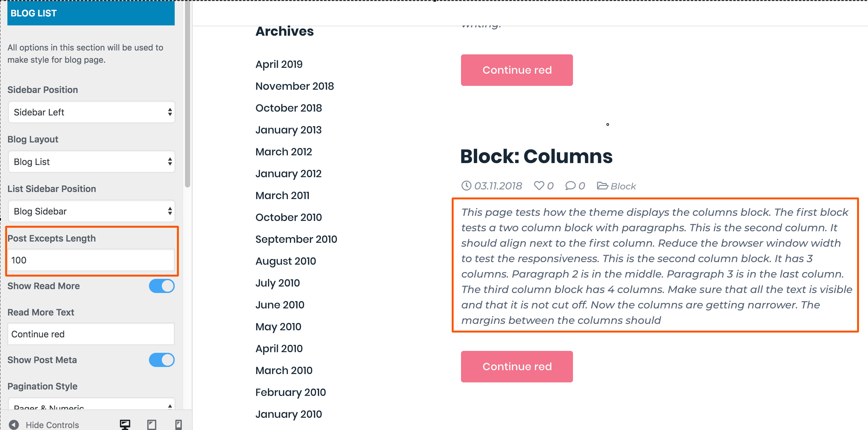This screenshot has height=430, width=868.
Task: Open the List Sidebar Position dropdown
Action: 91,211
